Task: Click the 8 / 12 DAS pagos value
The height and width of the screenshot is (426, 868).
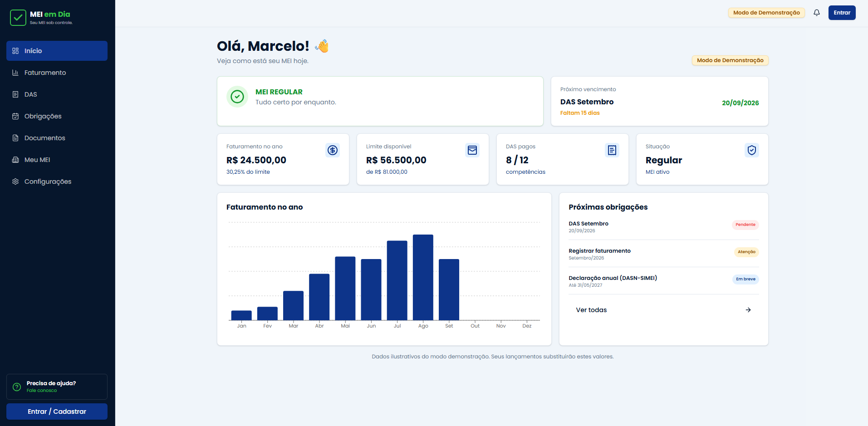Action: click(x=517, y=160)
